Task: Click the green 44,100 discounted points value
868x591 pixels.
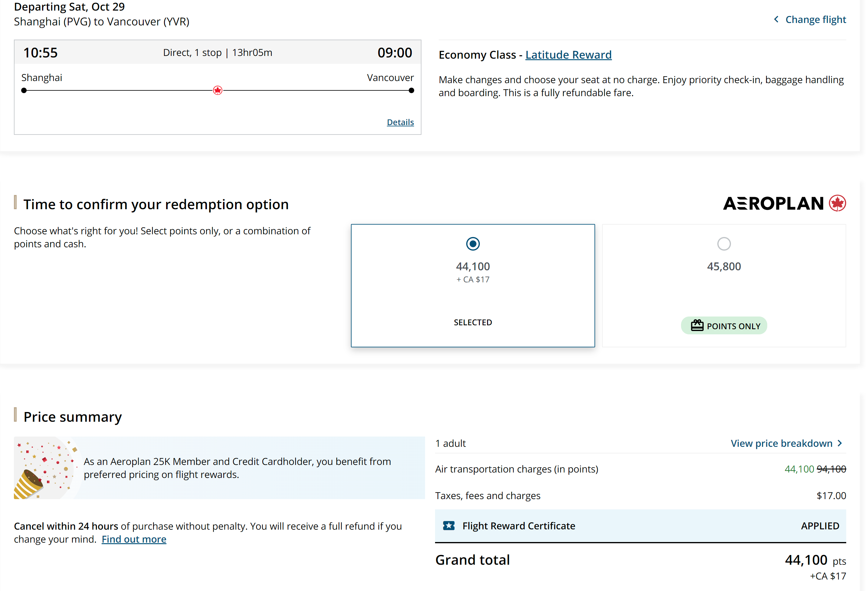Action: click(799, 469)
